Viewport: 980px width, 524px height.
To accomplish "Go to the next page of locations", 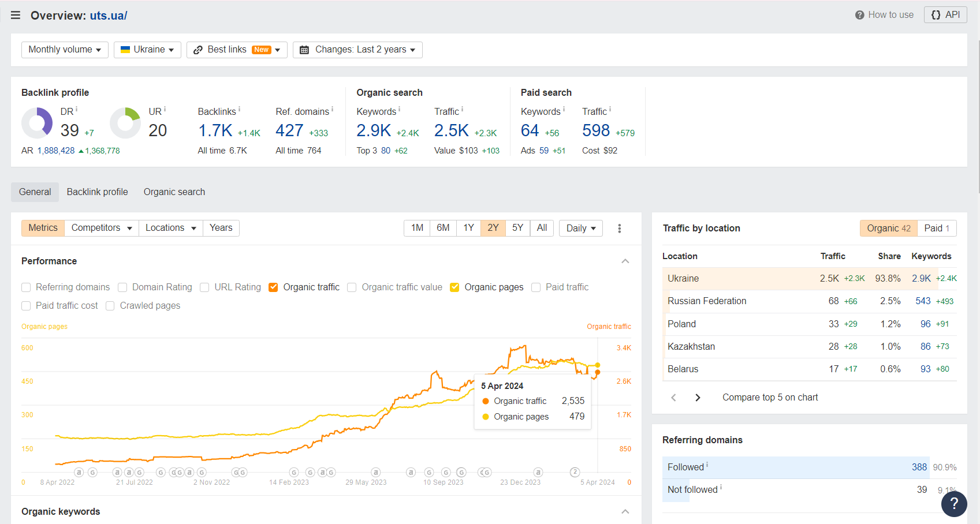I will click(698, 398).
